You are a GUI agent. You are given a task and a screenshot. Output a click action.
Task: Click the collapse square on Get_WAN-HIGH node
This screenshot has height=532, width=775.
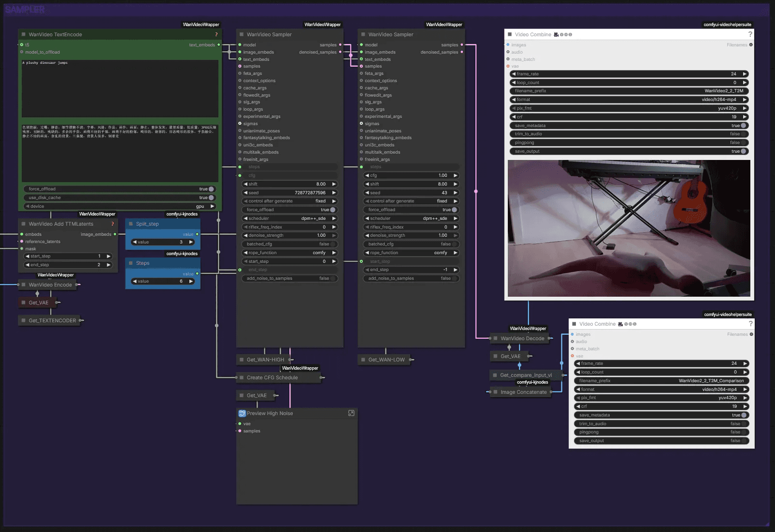(242, 360)
